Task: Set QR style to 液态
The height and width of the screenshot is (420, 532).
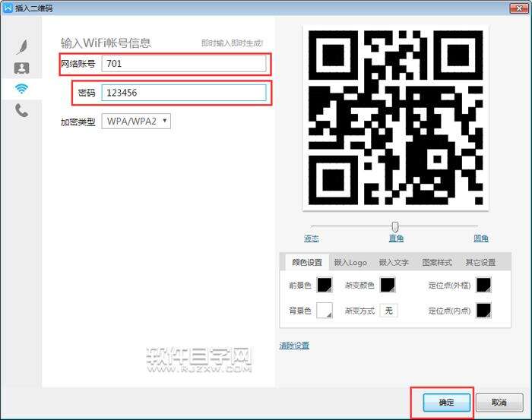Action: coord(311,238)
